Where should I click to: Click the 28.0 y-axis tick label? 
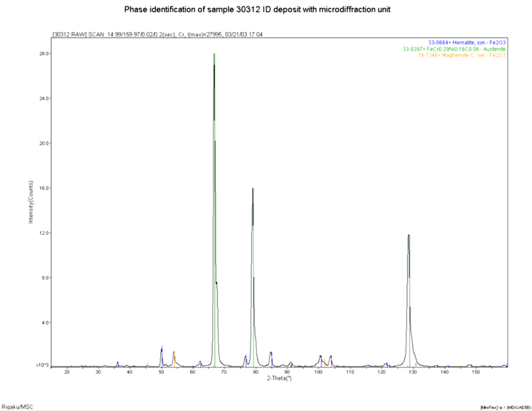tap(44, 53)
